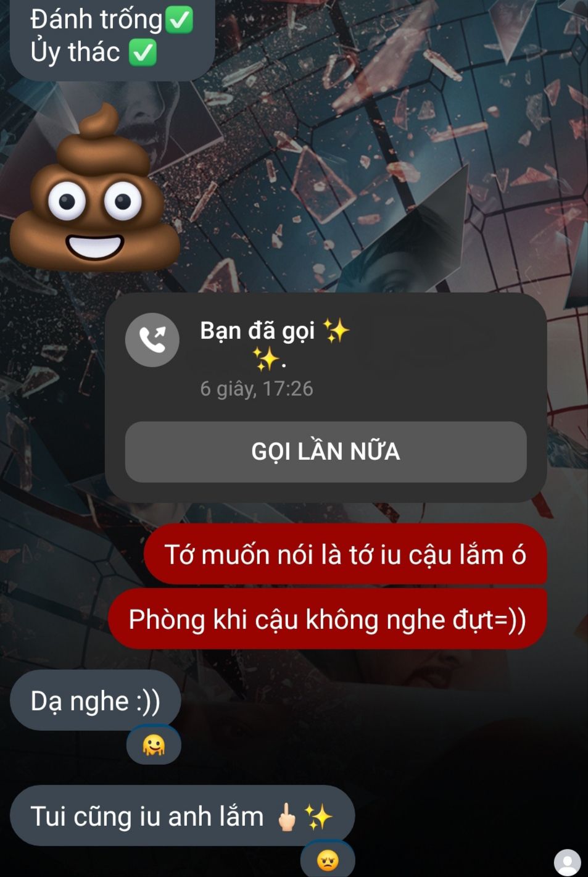Tap the 6 giây, 17:26 call duration text
588x877 pixels.
click(257, 388)
